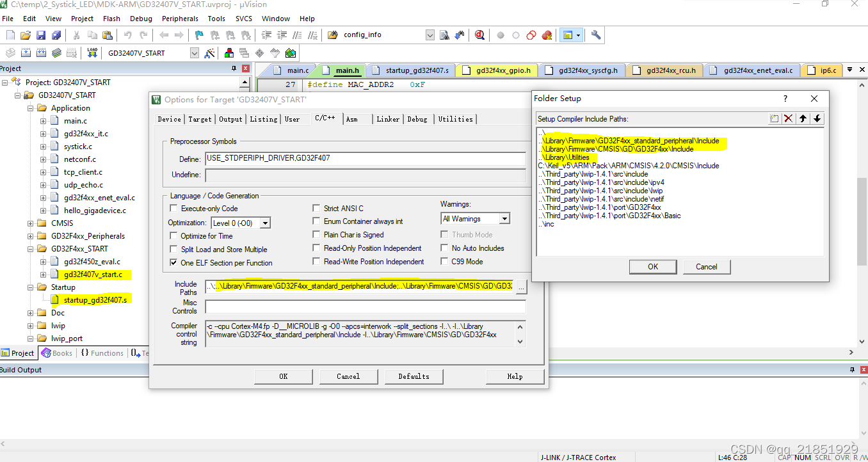The image size is (868, 462).
Task: Click the Cut scissors icon
Action: pyautogui.click(x=77, y=35)
